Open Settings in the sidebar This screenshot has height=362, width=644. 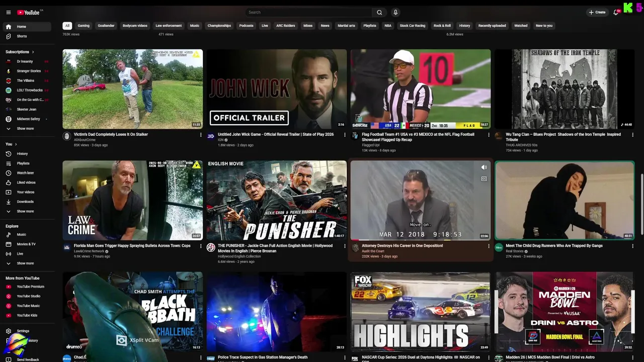(27, 331)
